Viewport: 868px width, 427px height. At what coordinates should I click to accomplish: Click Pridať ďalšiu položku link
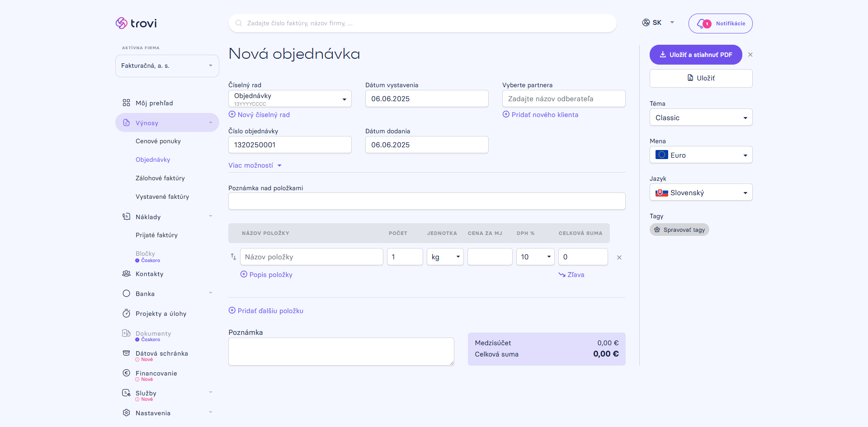tap(266, 311)
